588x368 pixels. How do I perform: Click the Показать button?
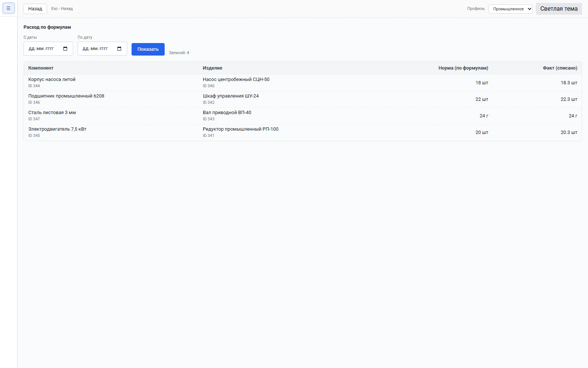click(148, 49)
